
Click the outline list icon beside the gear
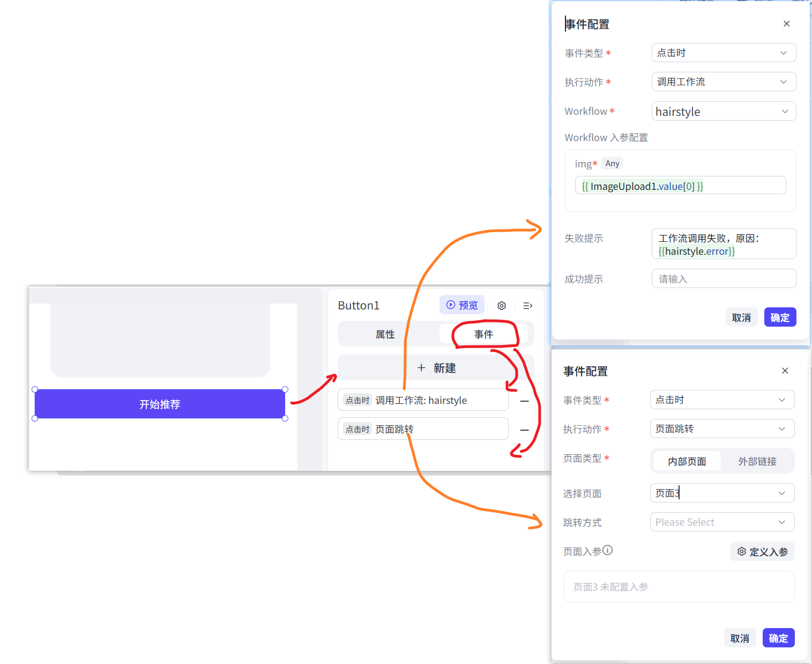point(527,305)
